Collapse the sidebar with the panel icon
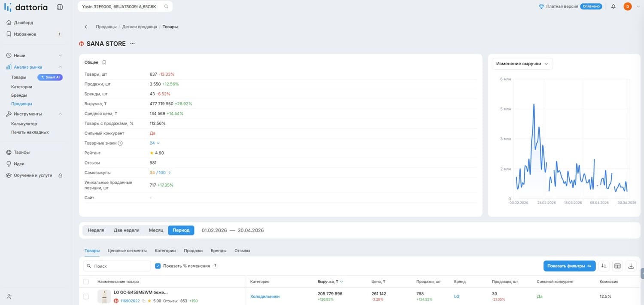644x305 pixels. click(60, 7)
